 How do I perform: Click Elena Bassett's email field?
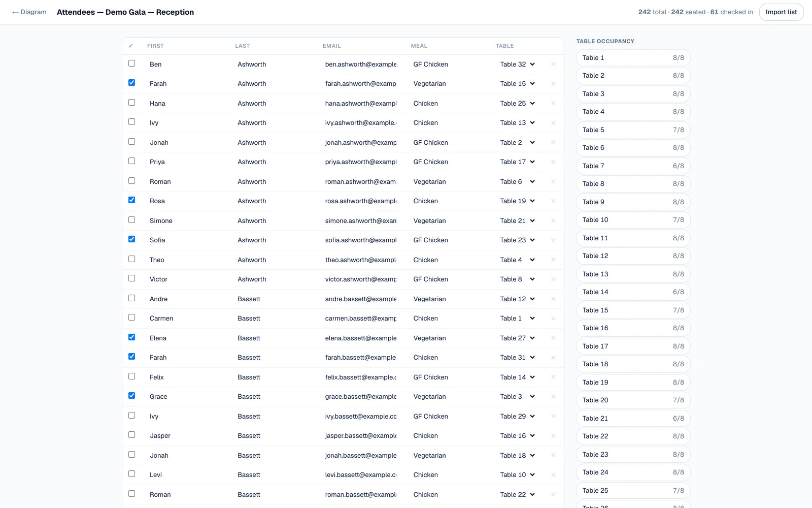point(361,338)
